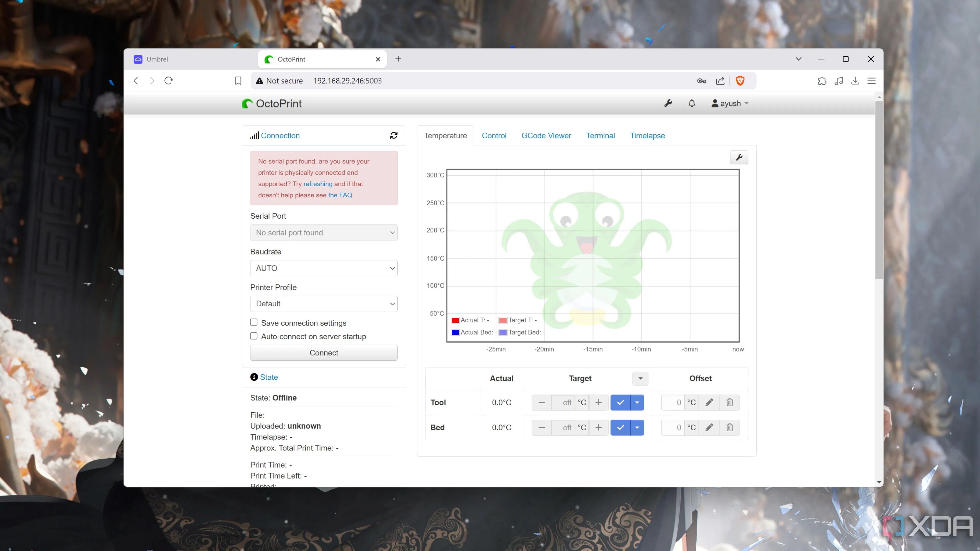Apply Bed offset with pencil icon
980x551 pixels.
709,428
